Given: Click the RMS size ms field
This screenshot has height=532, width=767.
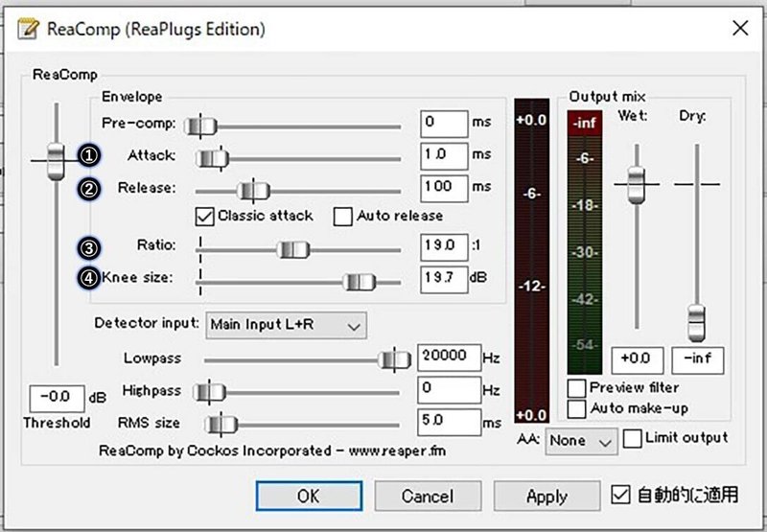Looking at the screenshot, I should click(449, 422).
